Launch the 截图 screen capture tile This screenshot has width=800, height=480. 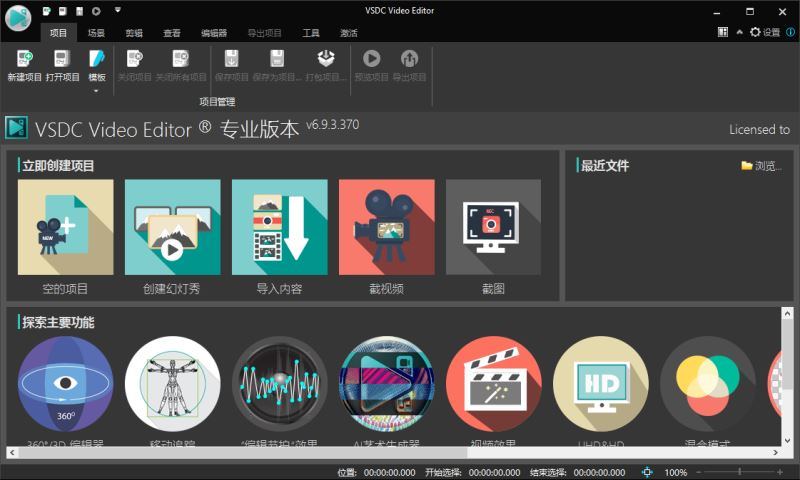tap(493, 227)
